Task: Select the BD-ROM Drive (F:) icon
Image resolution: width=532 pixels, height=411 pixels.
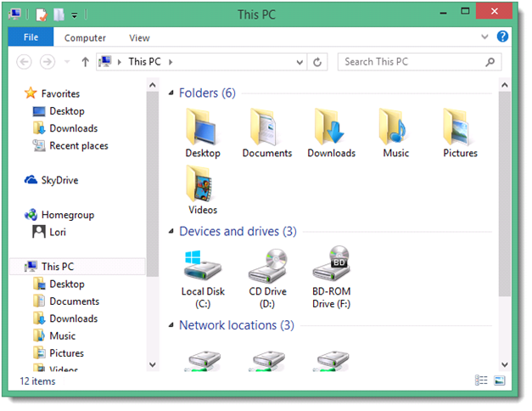Action: 331,279
